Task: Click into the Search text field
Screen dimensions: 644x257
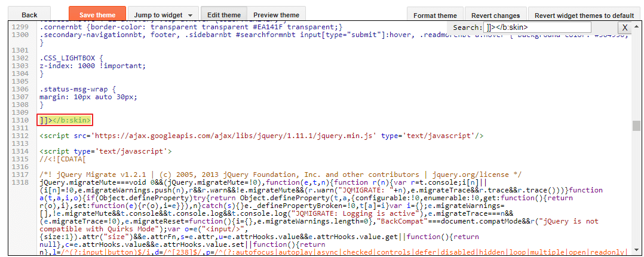Action: tap(537, 27)
